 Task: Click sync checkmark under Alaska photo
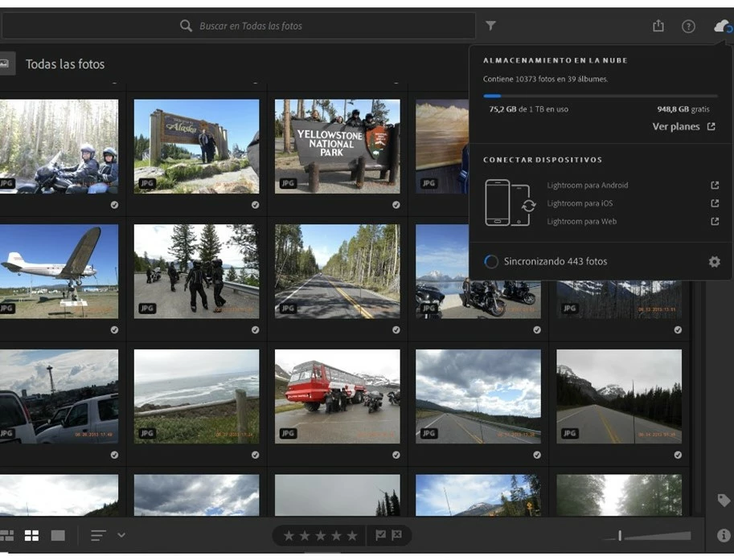click(255, 205)
